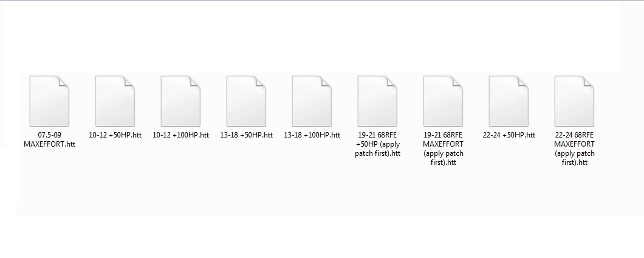Select the 22-24 +50HP.htt file icon
This screenshot has width=644, height=258.
pos(509,101)
